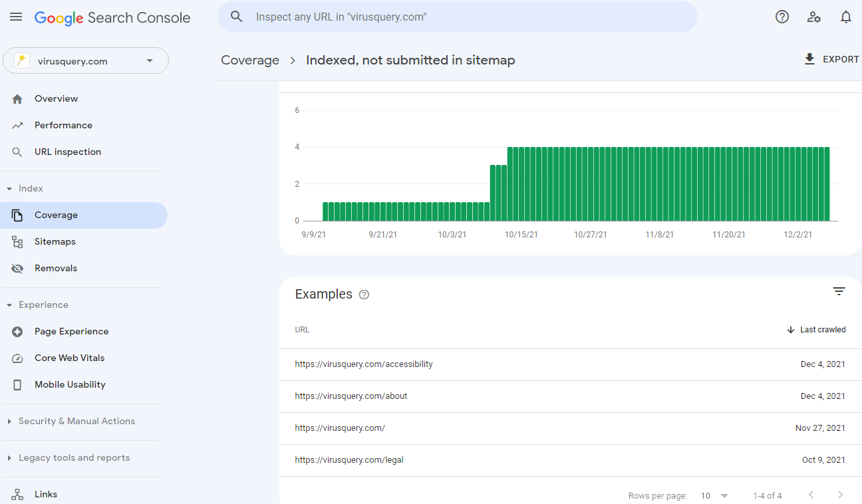Select the https://virusquery.com/ row

(x=570, y=428)
